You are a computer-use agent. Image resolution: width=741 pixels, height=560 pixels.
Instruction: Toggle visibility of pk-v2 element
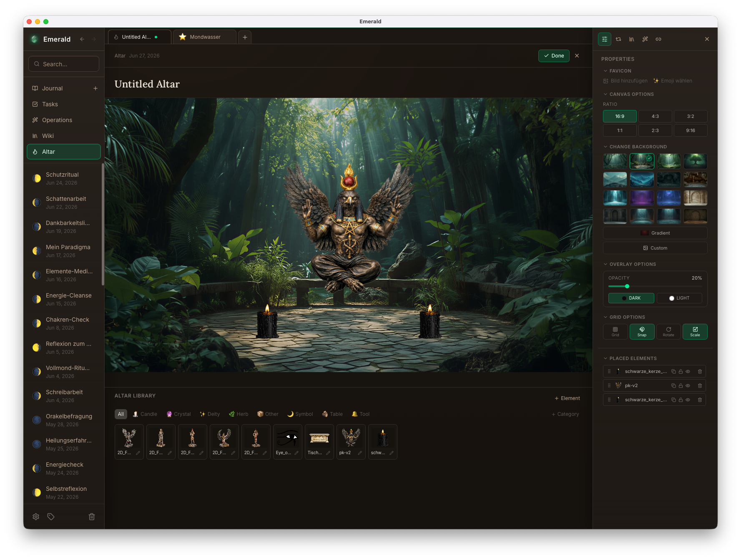(x=688, y=386)
